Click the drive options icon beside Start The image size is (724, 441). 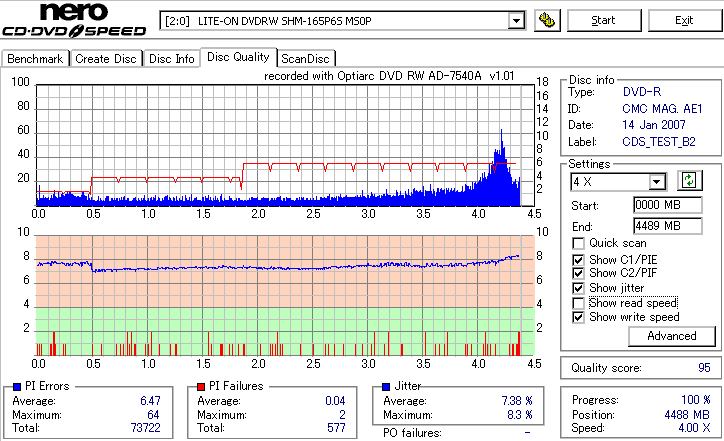tap(547, 20)
